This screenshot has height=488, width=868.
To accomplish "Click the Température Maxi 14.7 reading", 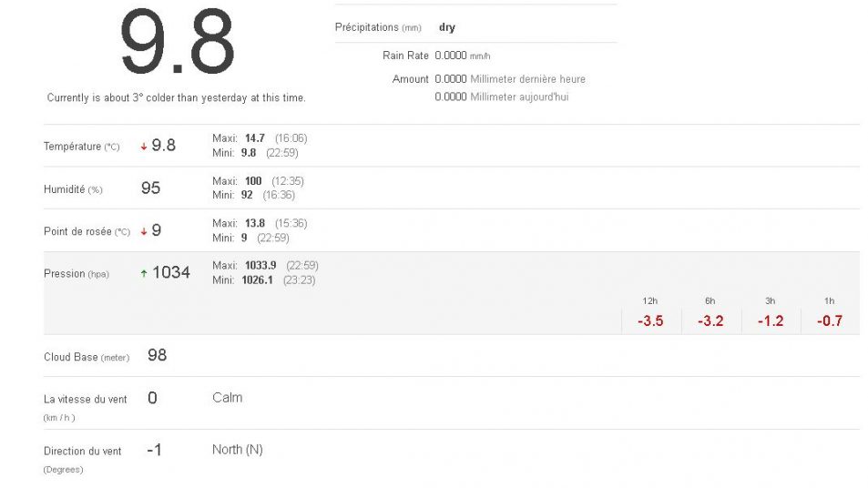I will 254,138.
